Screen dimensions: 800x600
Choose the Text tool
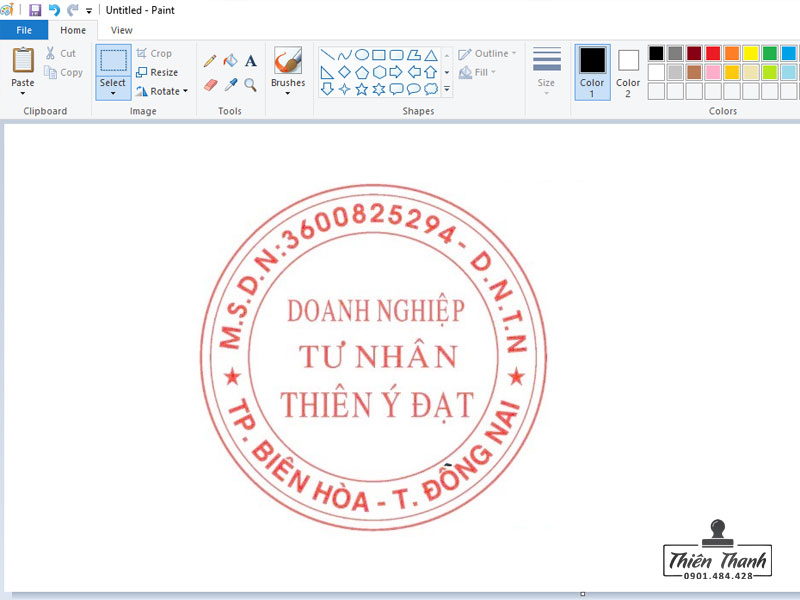tap(249, 60)
